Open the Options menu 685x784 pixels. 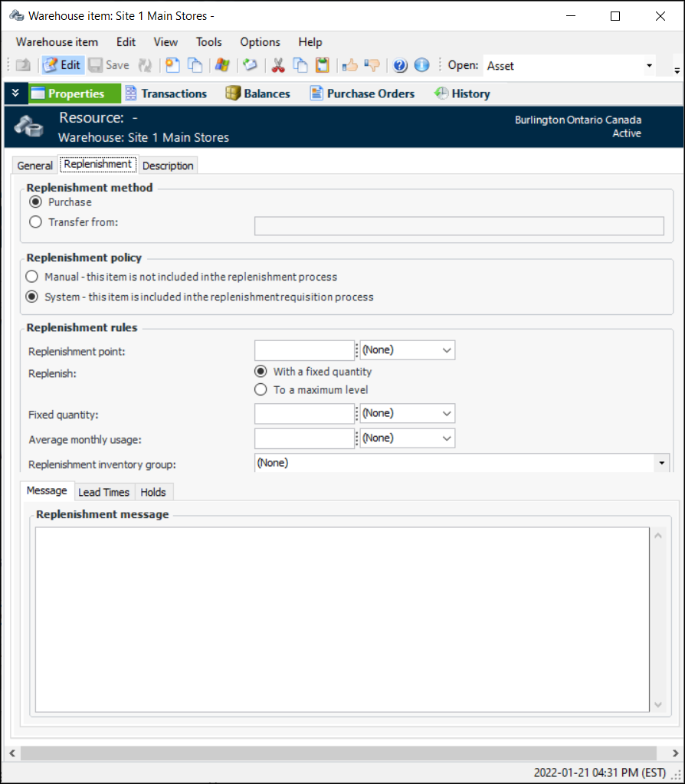[260, 42]
